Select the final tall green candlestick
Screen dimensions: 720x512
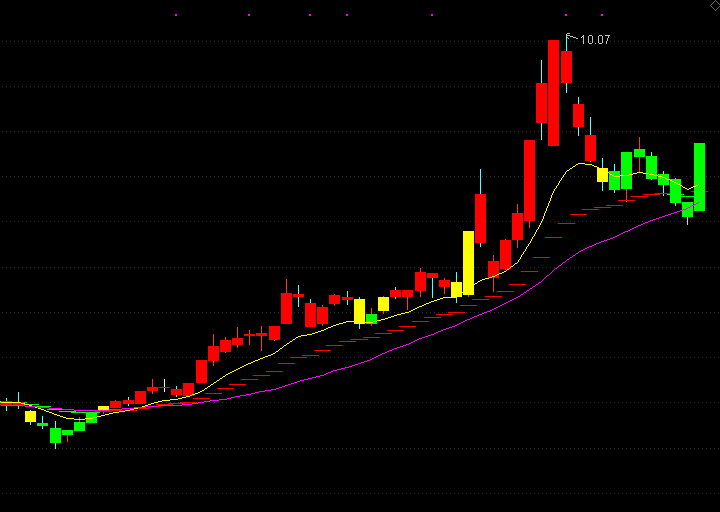click(x=699, y=177)
